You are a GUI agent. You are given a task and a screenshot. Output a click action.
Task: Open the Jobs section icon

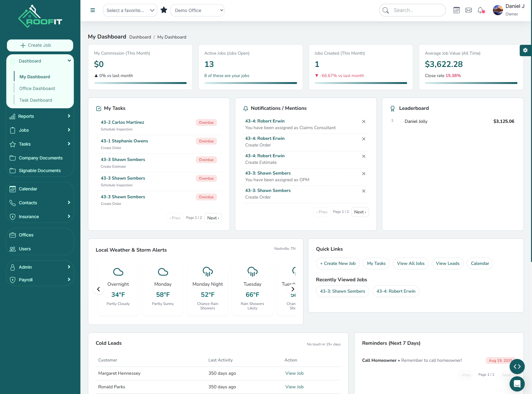tap(13, 130)
